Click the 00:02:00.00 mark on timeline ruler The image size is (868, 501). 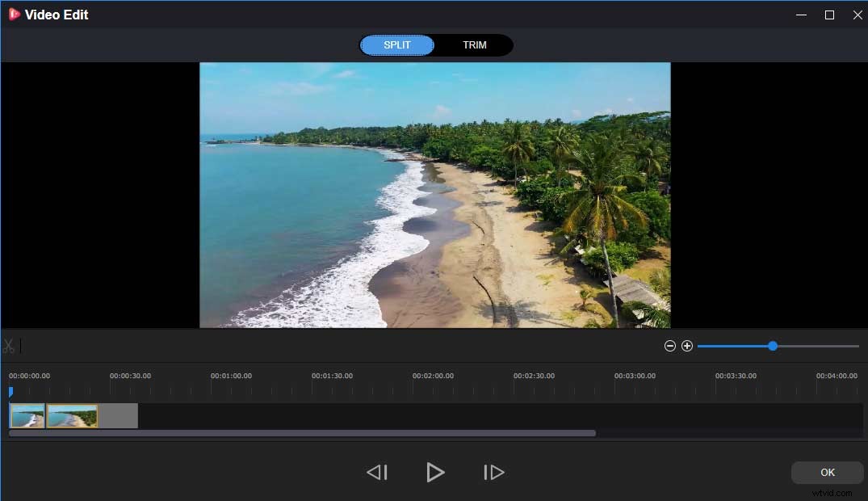(434, 375)
